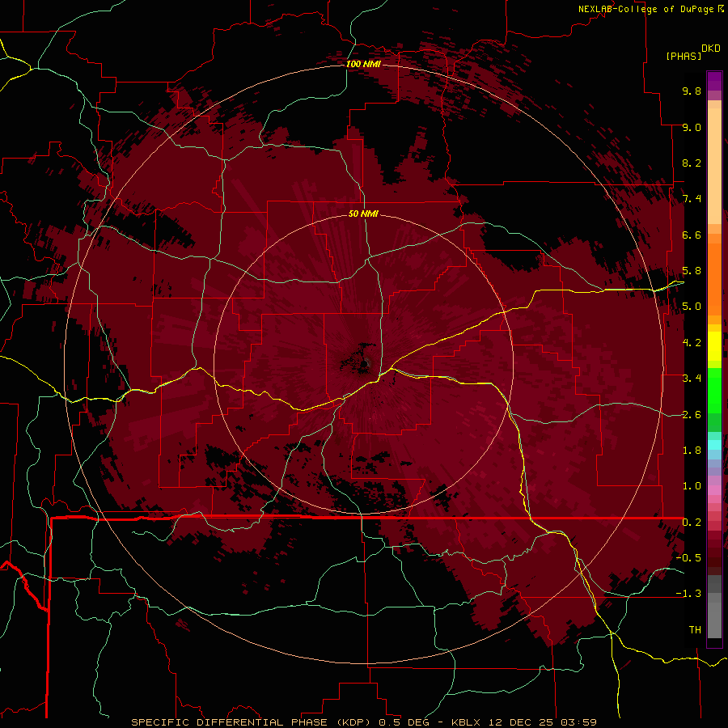Click the peach segment of the color bar
Screen dimensions: 728x728
[714, 166]
